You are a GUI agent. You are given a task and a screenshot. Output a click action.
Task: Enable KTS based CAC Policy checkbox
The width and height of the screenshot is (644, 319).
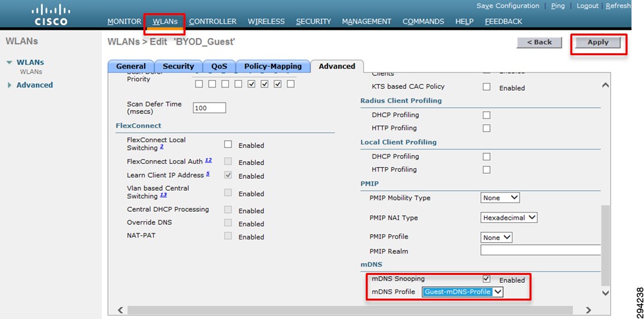pos(487,87)
